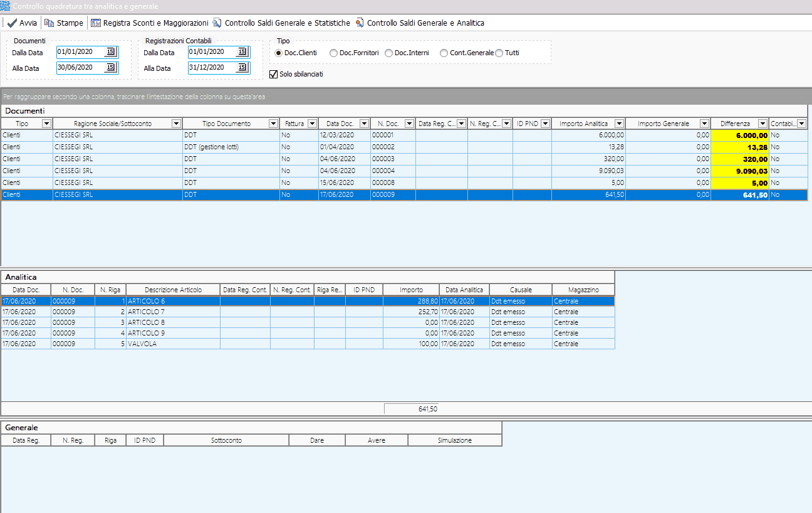Sort Analitica grid by Causale header
Viewport: 812px width, 513px height.
pyautogui.click(x=521, y=290)
